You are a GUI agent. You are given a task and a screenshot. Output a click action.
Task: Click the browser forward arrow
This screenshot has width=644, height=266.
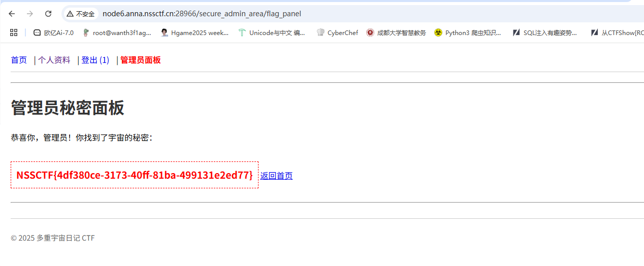click(30, 14)
